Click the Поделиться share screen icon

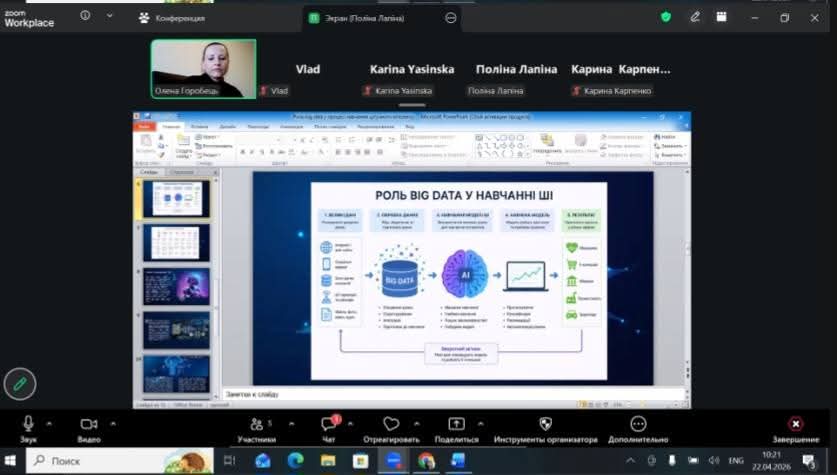coord(456,424)
